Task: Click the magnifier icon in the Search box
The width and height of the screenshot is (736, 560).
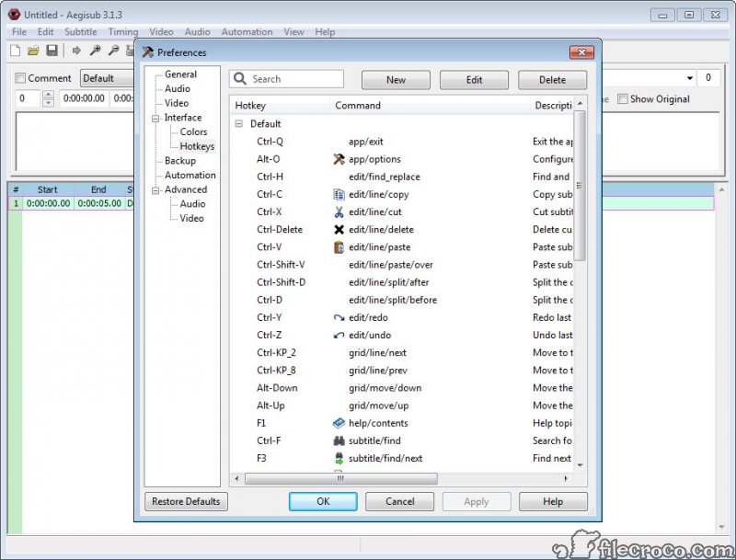Action: coord(240,78)
